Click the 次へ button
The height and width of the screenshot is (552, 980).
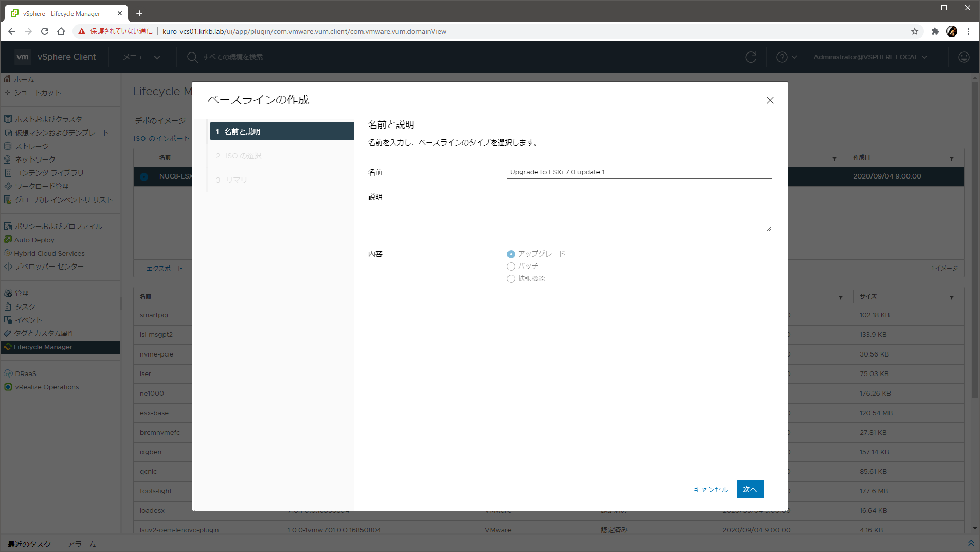(x=750, y=489)
